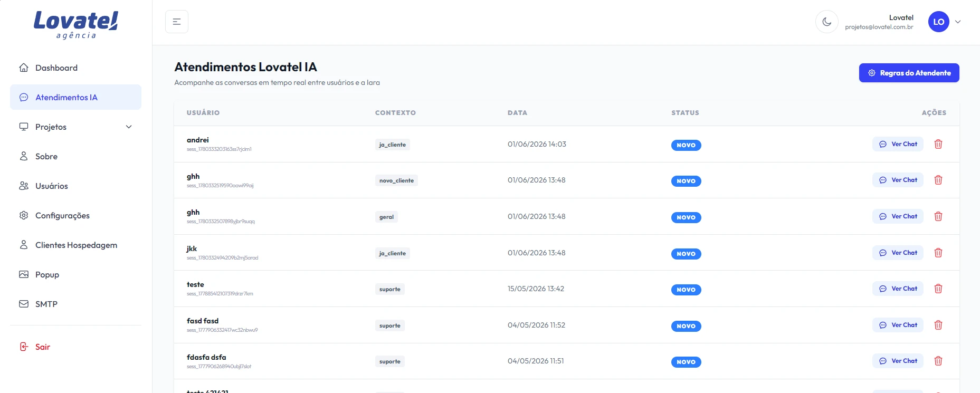Click ja_cliente context tag for andrei
This screenshot has width=980, height=393.
coord(393,145)
